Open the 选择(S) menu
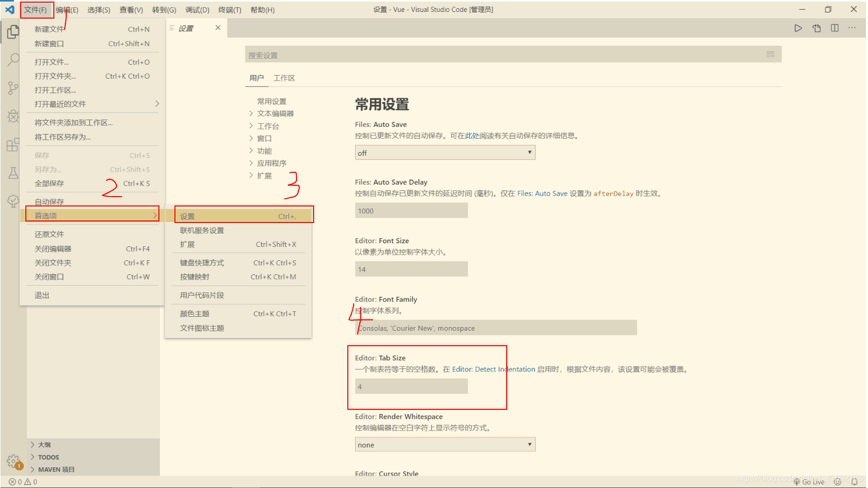Image resolution: width=868 pixels, height=488 pixels. (99, 10)
